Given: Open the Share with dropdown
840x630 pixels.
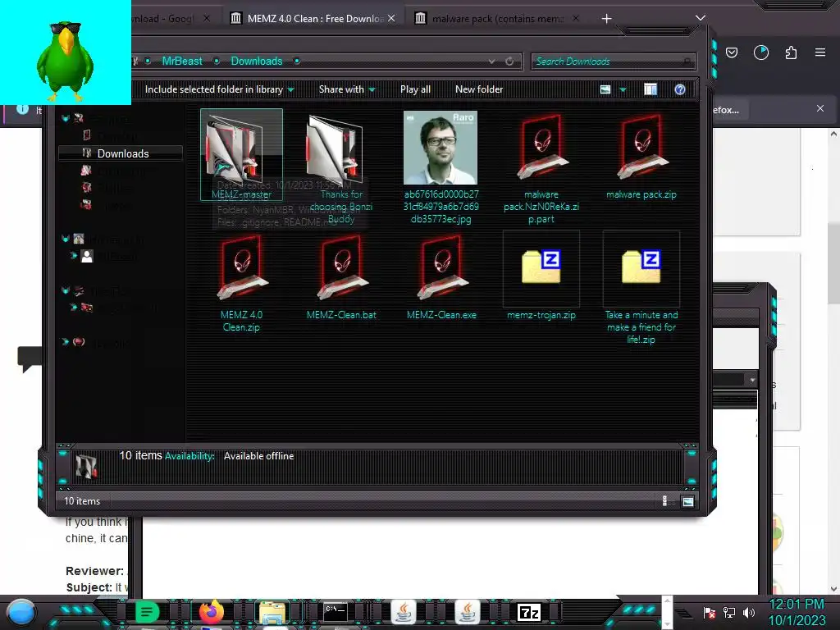Looking at the screenshot, I should pos(347,89).
